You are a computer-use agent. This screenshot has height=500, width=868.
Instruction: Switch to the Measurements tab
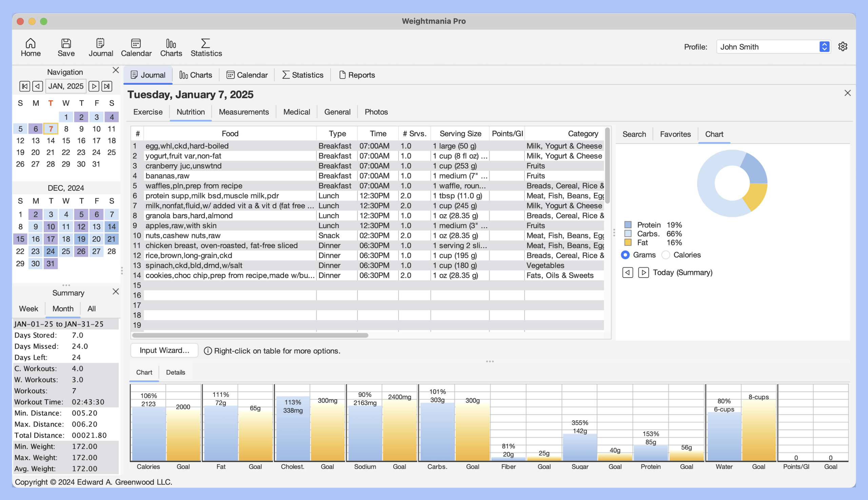(x=244, y=112)
